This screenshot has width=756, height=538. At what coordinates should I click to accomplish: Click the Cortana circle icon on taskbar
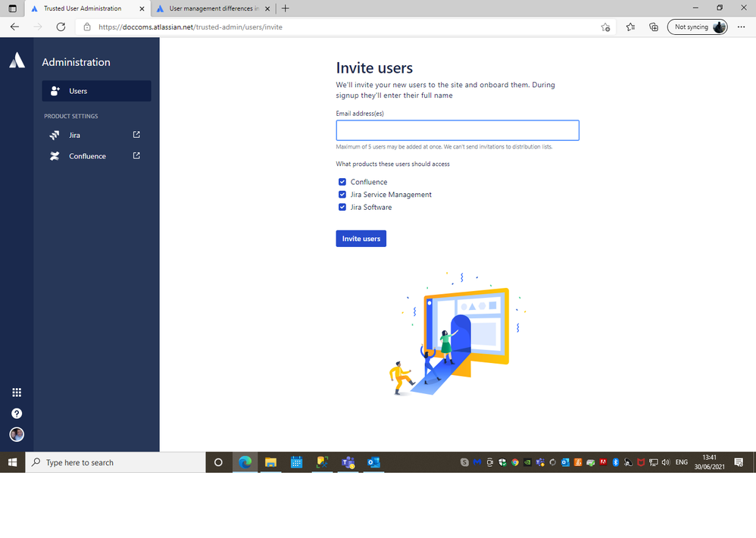coord(218,462)
